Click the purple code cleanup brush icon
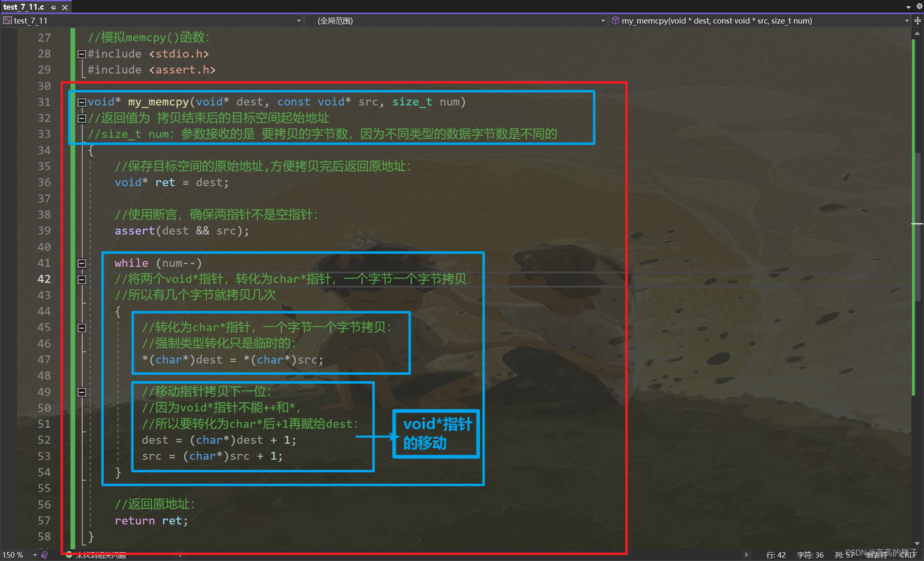924x561 pixels. pos(45,555)
